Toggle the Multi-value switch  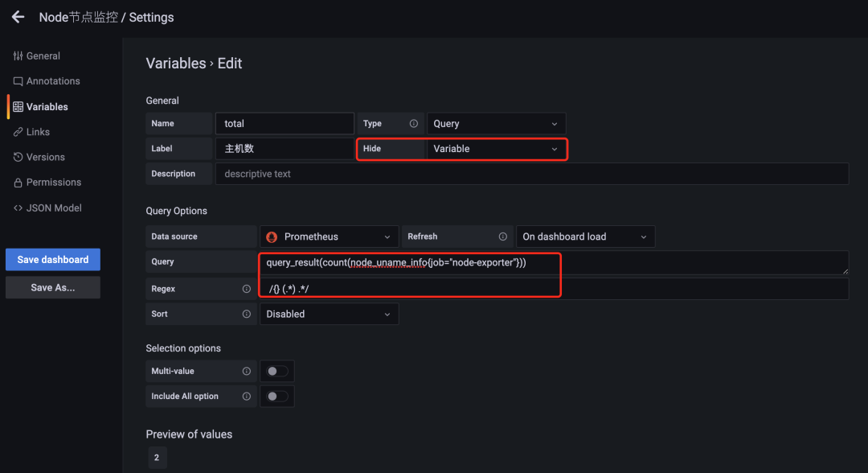(277, 371)
